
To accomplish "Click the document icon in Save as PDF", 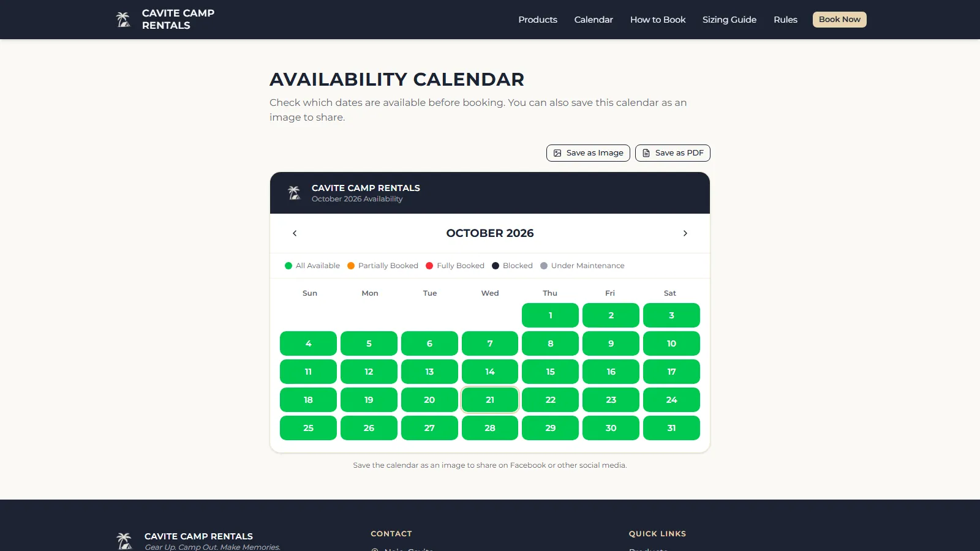I will point(646,153).
